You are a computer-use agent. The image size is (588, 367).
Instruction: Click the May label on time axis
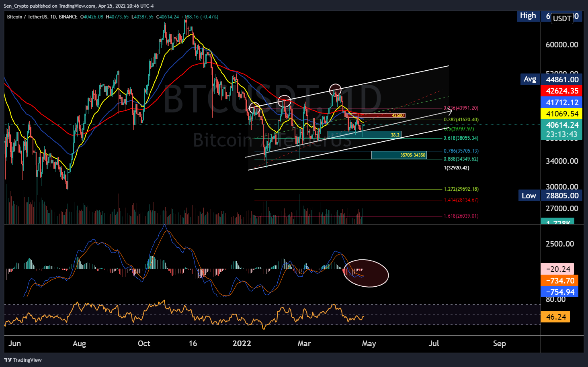point(369,343)
